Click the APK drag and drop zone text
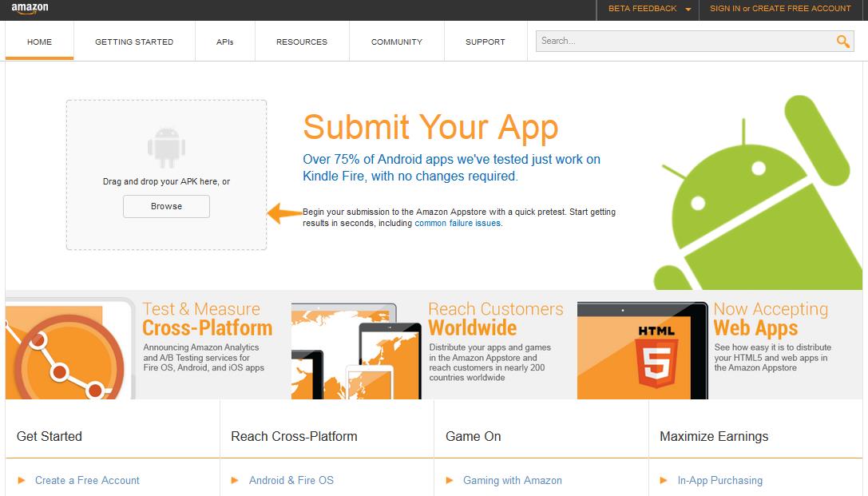Screen dimensions: 868x496 (x=166, y=181)
